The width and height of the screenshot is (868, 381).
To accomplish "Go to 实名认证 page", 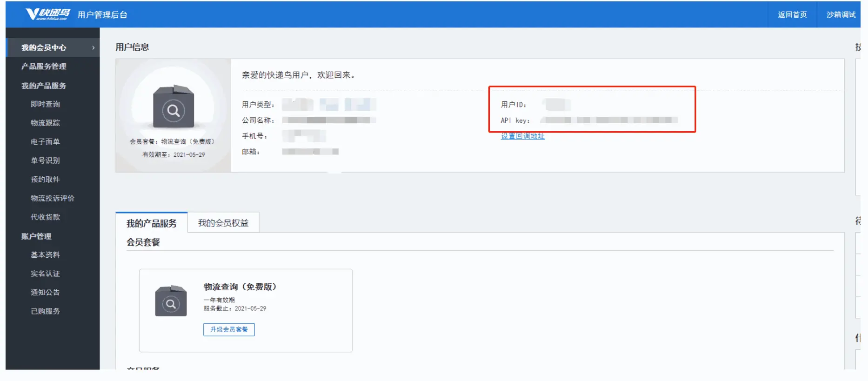I will pyautogui.click(x=45, y=274).
